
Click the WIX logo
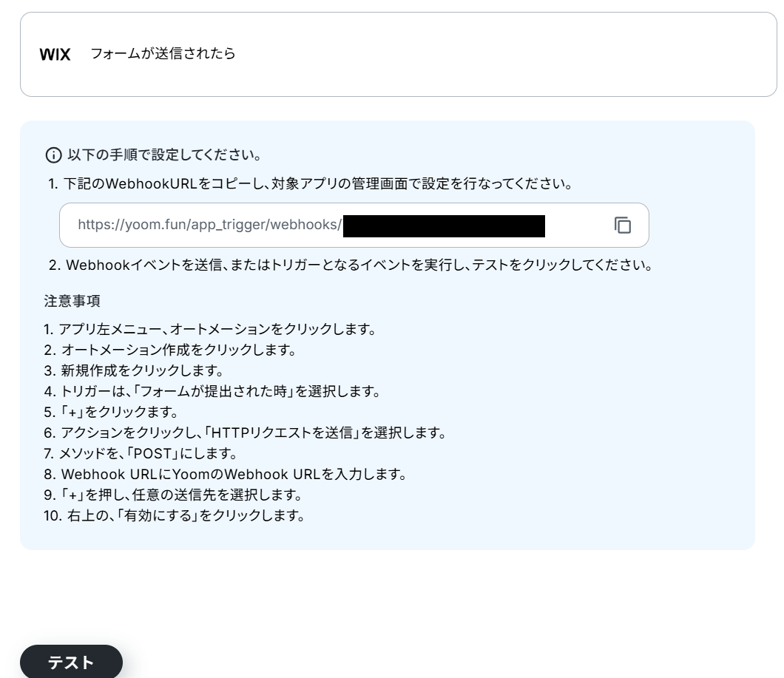tap(55, 54)
